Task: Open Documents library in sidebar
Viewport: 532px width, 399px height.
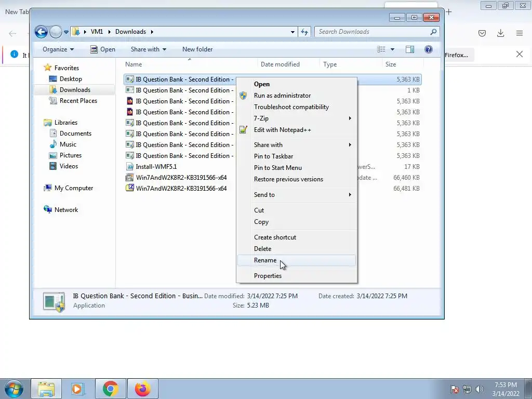Action: 75,134
